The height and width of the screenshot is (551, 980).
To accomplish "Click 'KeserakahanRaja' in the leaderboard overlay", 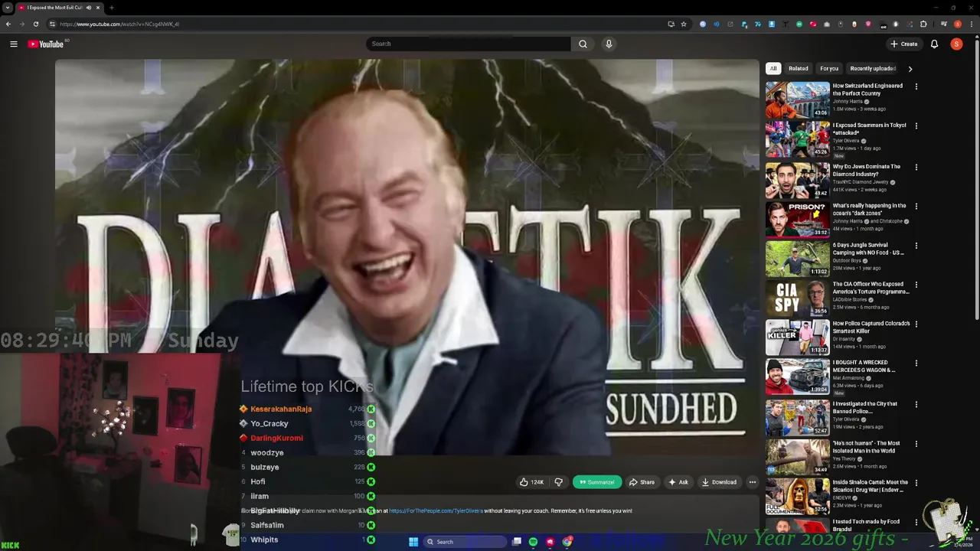I will [x=281, y=409].
